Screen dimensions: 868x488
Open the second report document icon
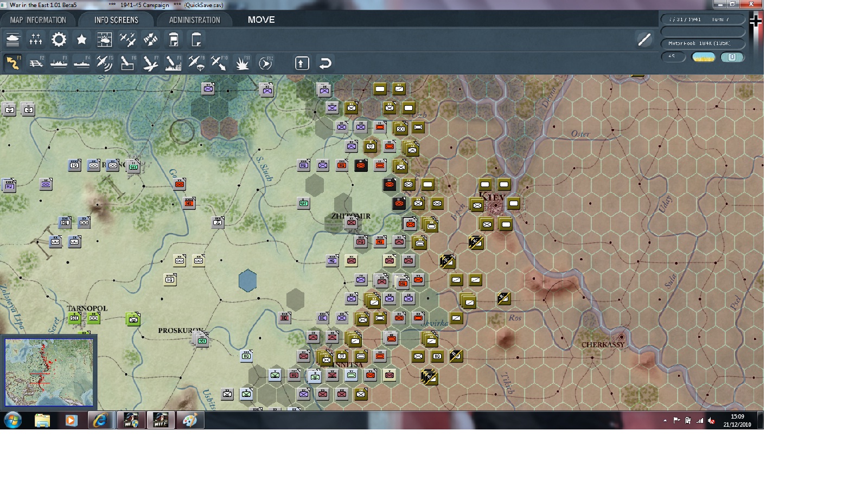point(196,40)
